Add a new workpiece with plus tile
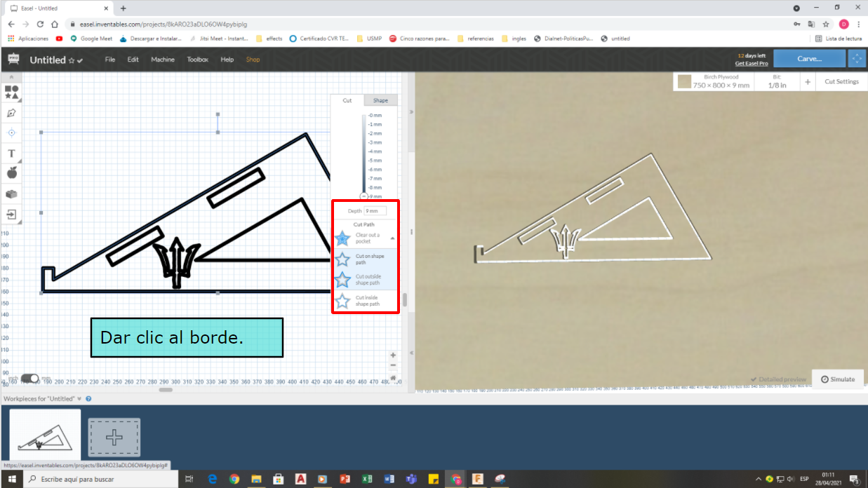 coord(114,438)
